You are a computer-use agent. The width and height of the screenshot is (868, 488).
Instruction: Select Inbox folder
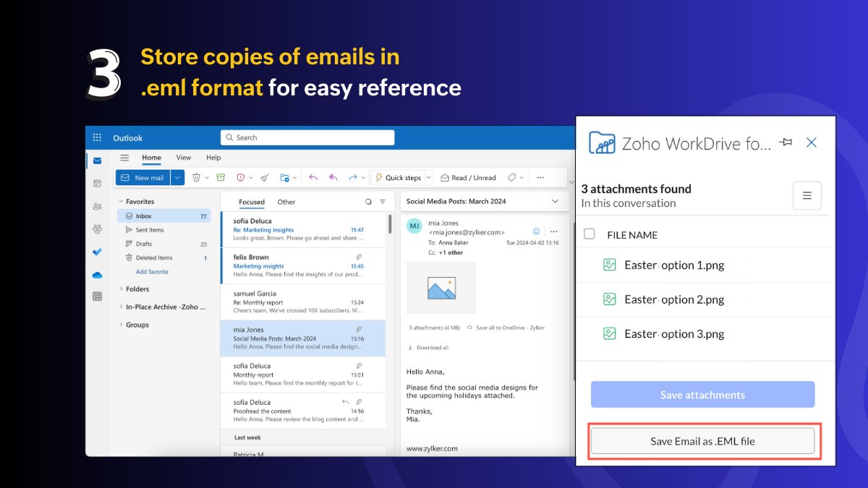[x=163, y=216]
